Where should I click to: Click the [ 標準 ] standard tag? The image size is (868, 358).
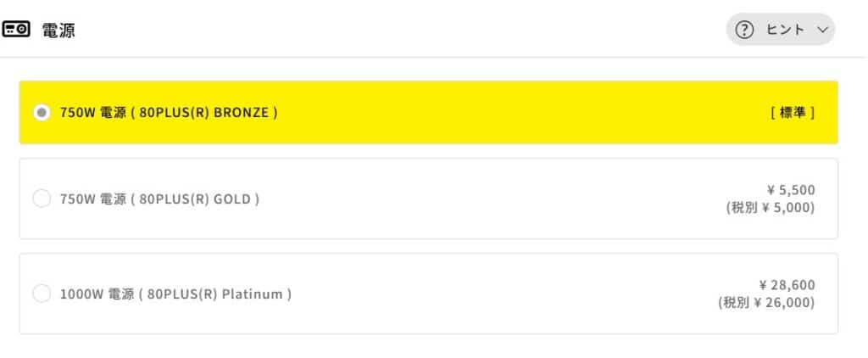[x=793, y=113]
